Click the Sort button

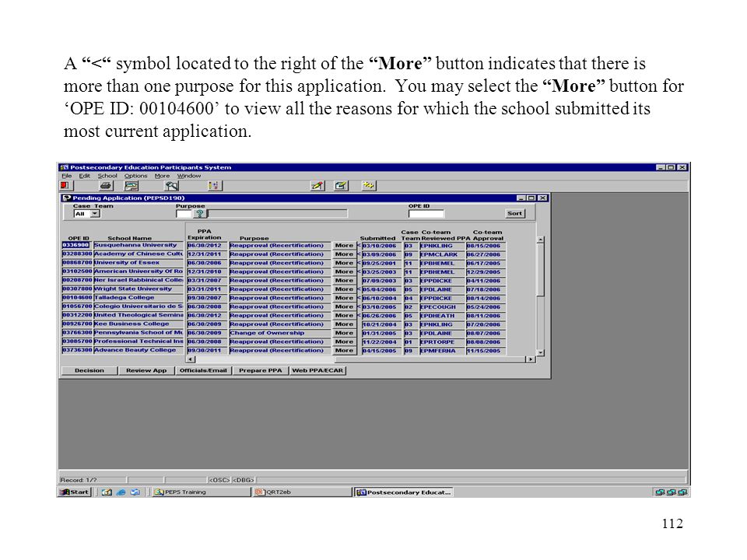[515, 213]
